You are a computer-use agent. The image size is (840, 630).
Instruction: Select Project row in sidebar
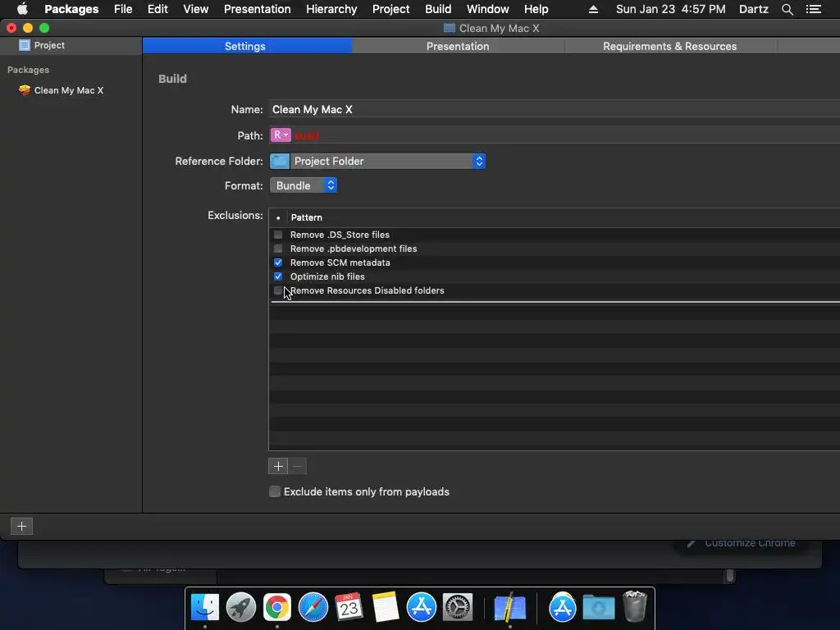click(x=71, y=46)
